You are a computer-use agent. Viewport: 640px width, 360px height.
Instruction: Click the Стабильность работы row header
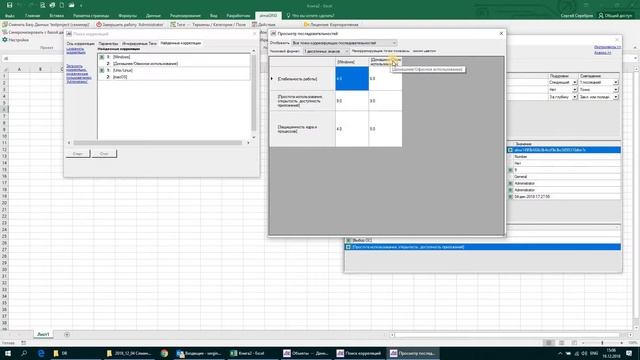point(302,78)
